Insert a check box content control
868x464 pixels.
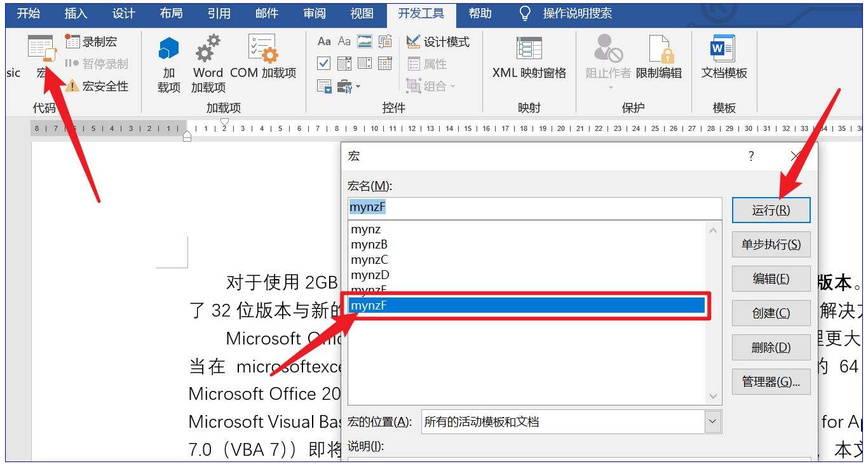(324, 64)
